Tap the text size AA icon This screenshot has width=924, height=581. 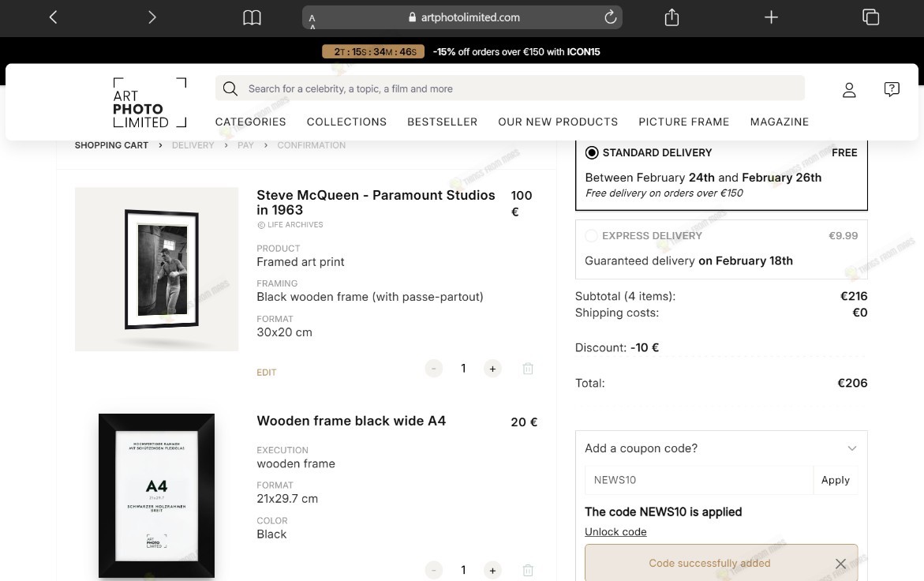click(x=312, y=21)
